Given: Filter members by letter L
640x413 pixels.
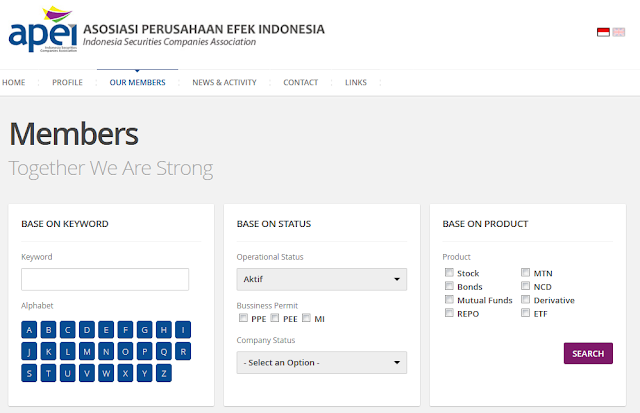Looking at the screenshot, I should [67, 351].
